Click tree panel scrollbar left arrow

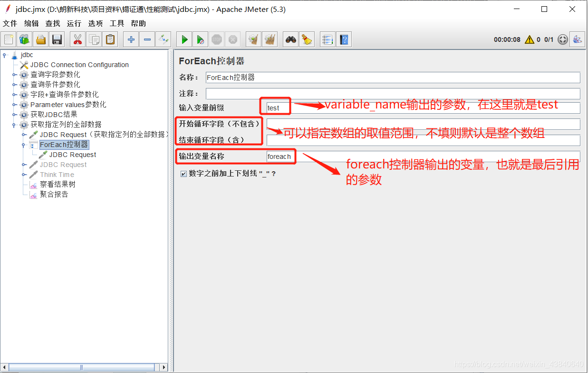pyautogui.click(x=4, y=367)
